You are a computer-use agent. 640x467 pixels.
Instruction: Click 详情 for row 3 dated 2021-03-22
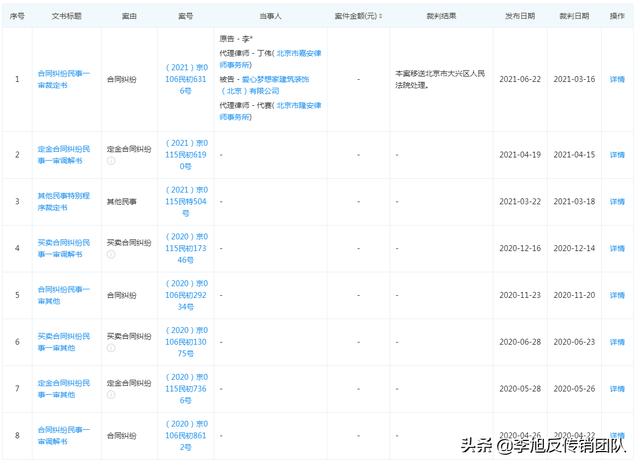617,202
